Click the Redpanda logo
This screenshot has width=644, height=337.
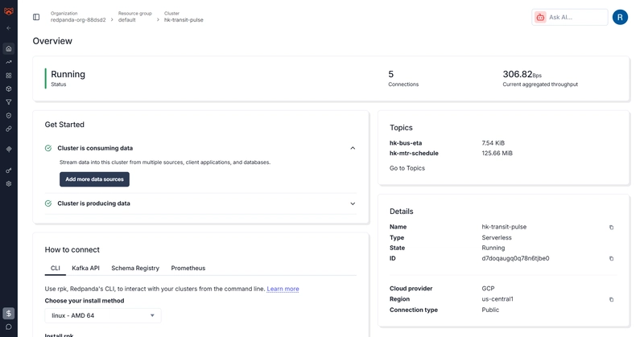[9, 10]
